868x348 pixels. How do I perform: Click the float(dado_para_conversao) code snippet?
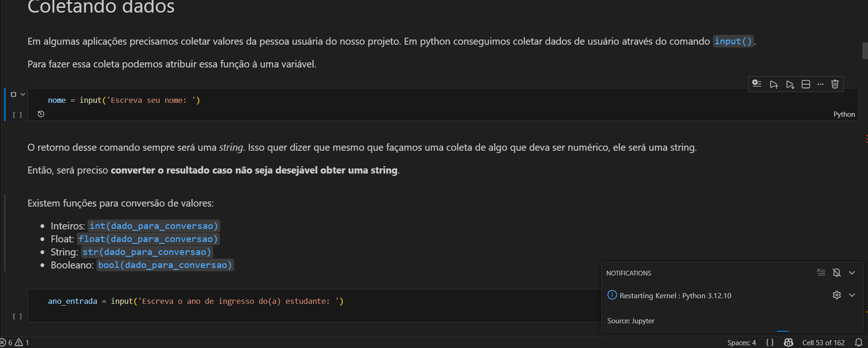[148, 239]
